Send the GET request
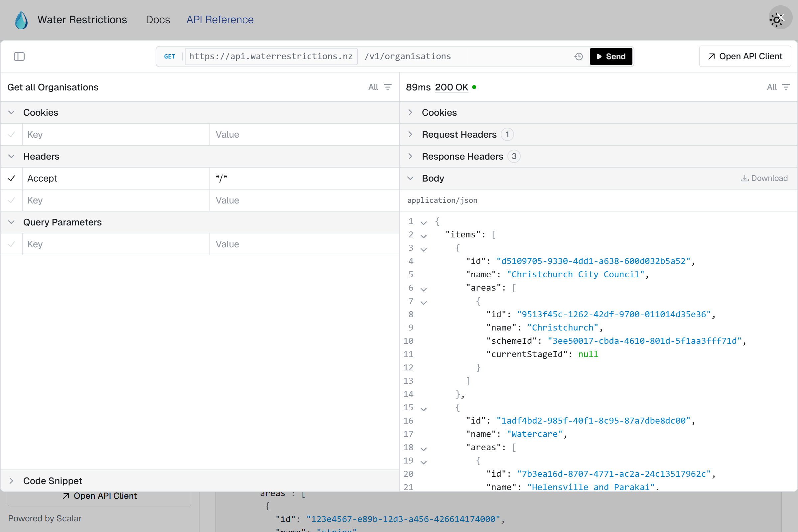Viewport: 798px width, 532px height. [610, 56]
